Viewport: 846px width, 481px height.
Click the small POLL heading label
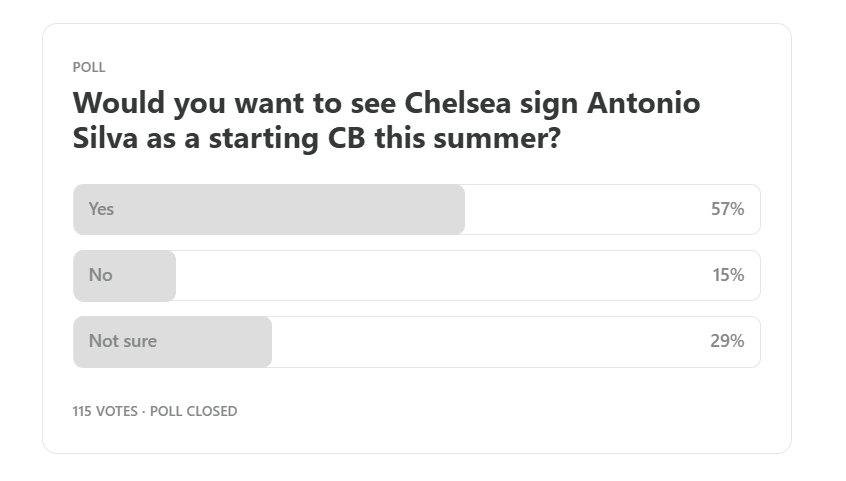coord(89,67)
